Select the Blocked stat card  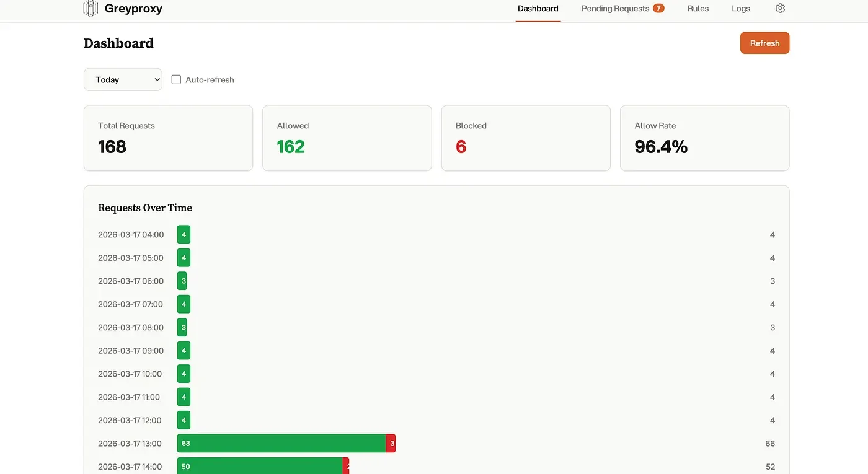coord(525,138)
